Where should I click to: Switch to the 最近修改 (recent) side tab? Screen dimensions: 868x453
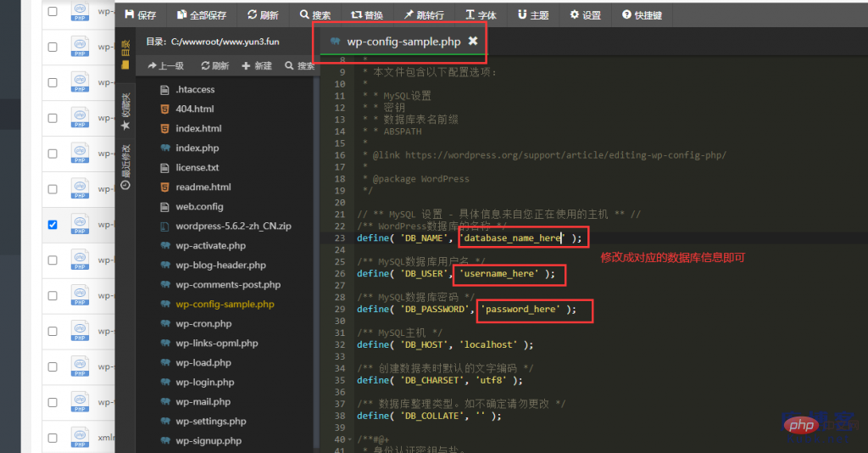coord(125,166)
